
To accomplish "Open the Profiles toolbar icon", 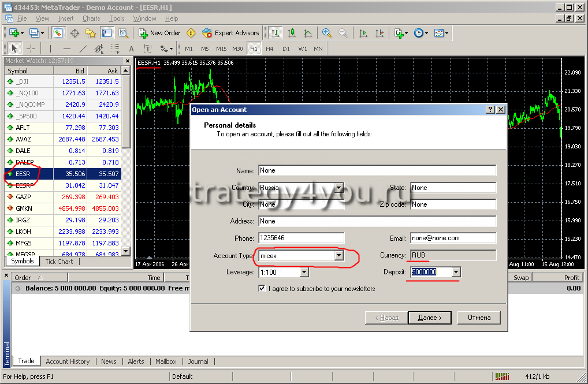I will [36, 33].
